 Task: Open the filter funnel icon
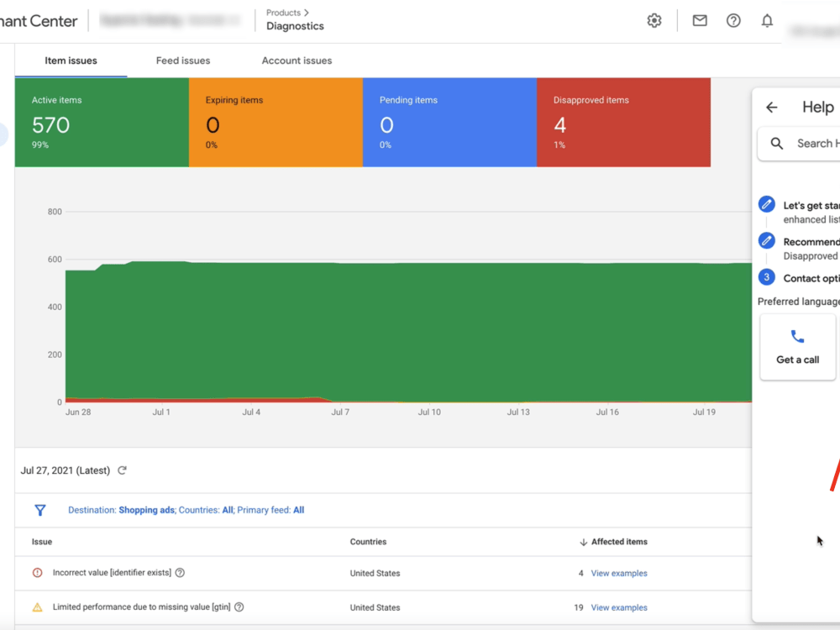point(40,510)
